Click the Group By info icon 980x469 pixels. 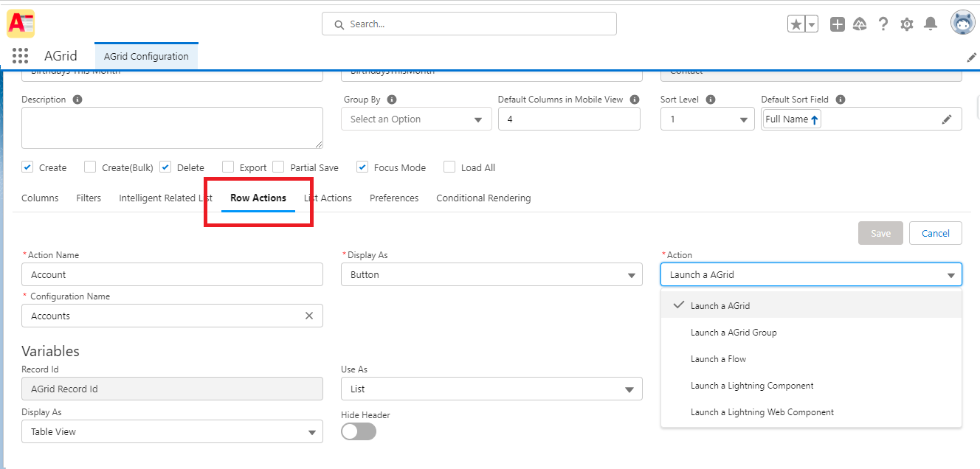click(392, 100)
